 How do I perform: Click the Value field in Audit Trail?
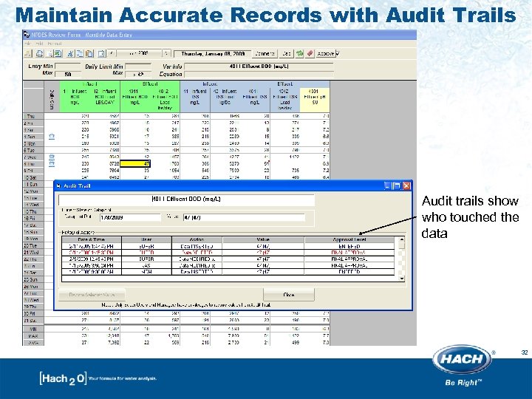(244, 217)
